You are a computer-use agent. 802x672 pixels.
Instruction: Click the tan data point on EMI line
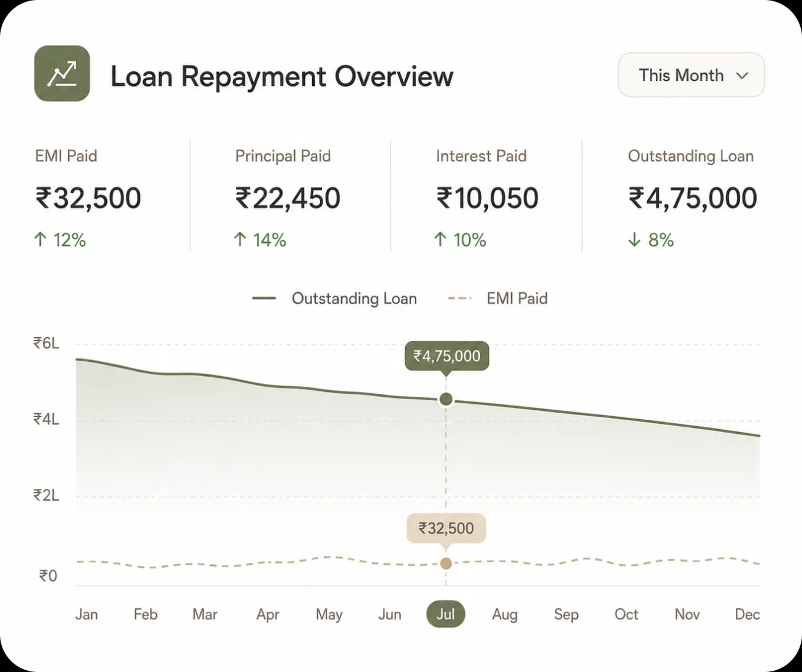pos(446,564)
